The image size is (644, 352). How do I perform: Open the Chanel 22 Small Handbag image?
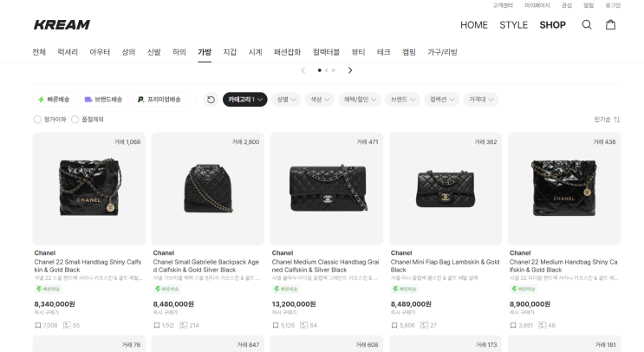(x=89, y=188)
